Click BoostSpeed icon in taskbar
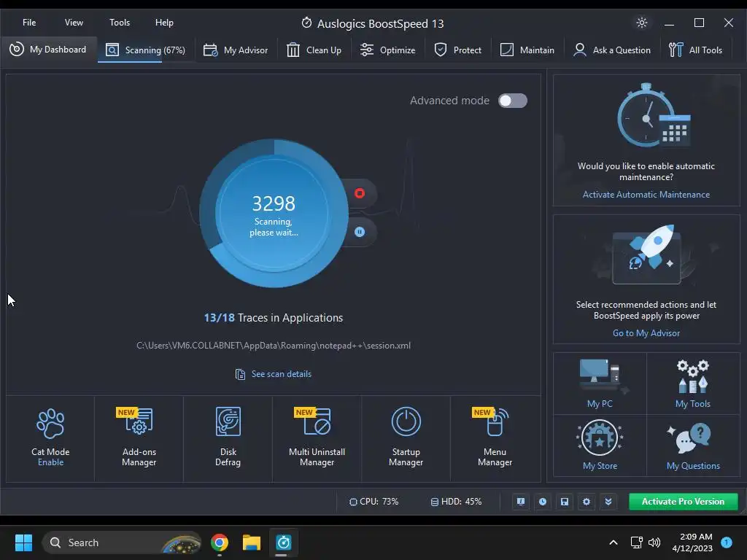The image size is (747, 560). coord(284,542)
